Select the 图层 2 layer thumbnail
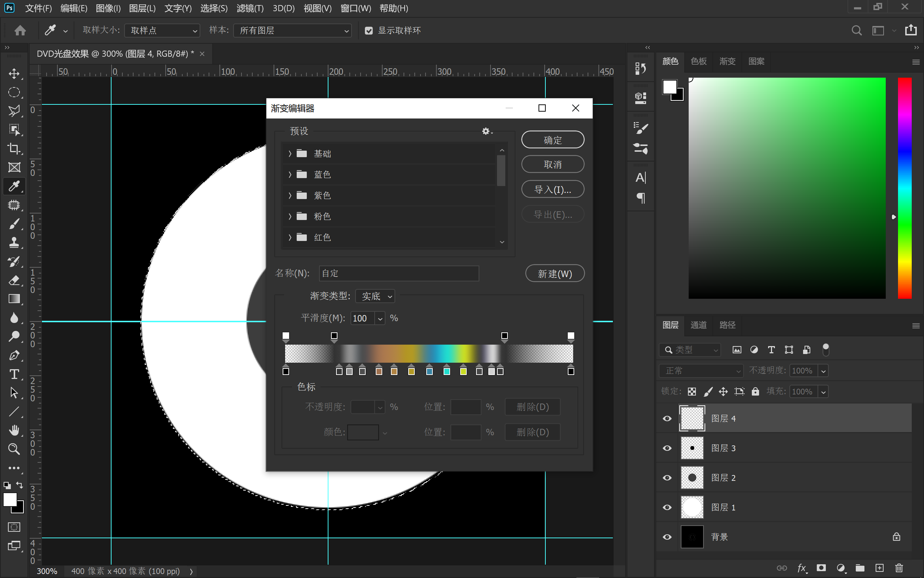The width and height of the screenshot is (924, 578). click(692, 478)
